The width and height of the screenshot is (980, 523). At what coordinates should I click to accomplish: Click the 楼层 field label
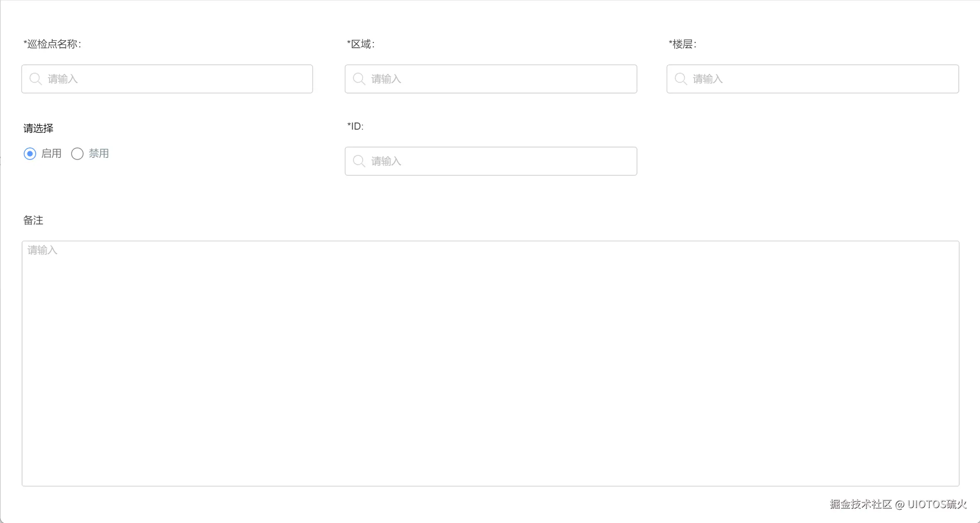coord(683,44)
